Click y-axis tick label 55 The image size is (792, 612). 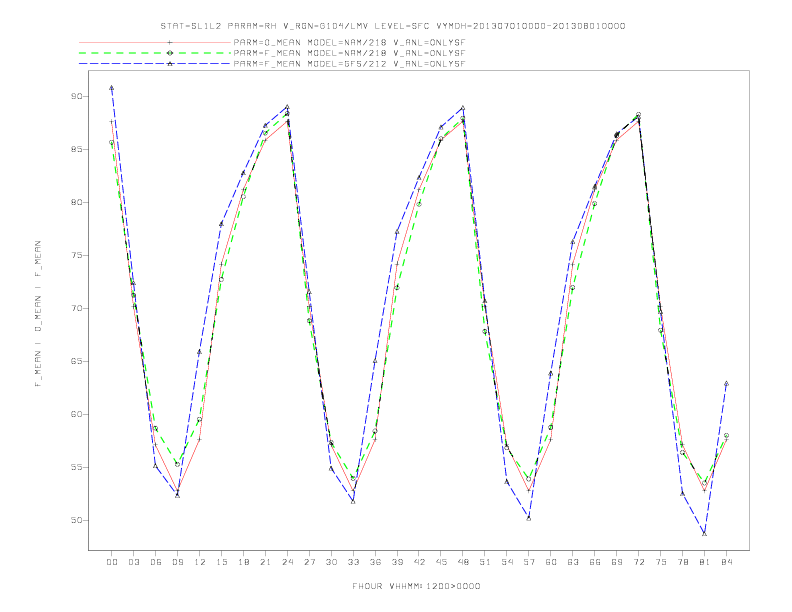pos(77,468)
